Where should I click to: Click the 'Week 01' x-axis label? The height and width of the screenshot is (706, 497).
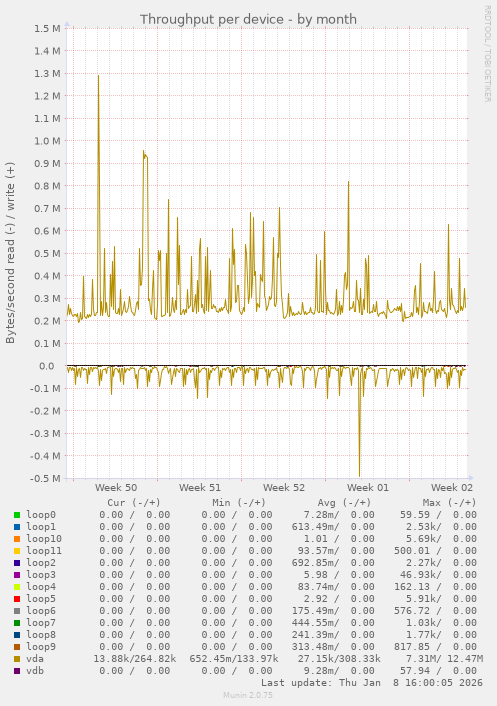(368, 488)
